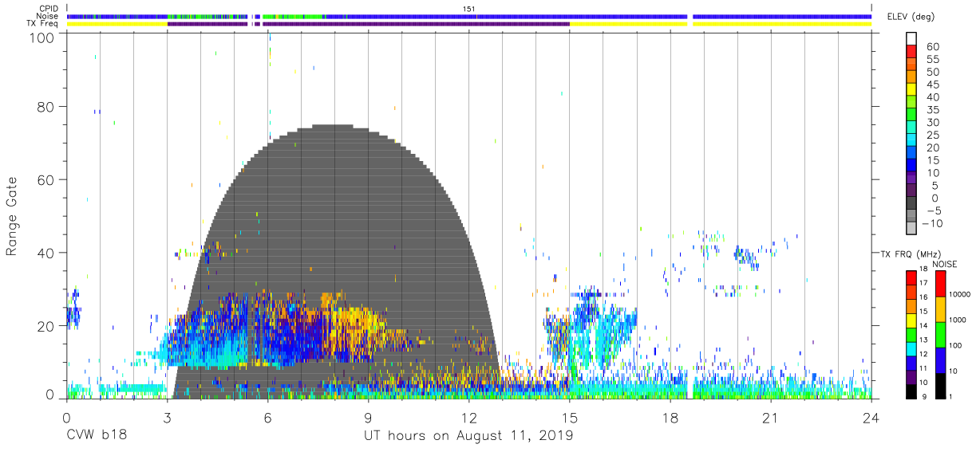The height and width of the screenshot is (452, 980).
Task: Click the TX FRQ legend label 14
Action: coord(923,326)
